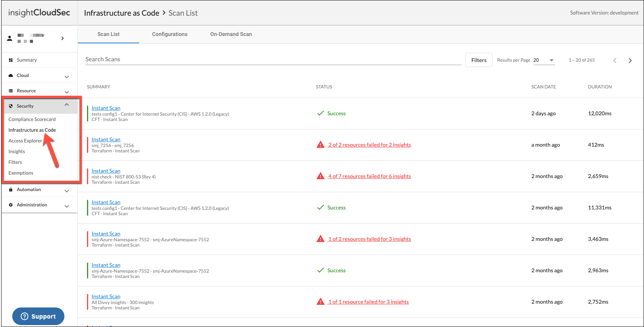Open 1 of 2 resources failed link
Image resolution: width=644 pixels, height=327 pixels.
(370, 239)
